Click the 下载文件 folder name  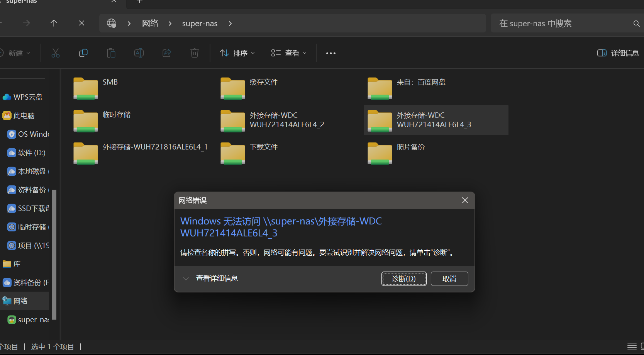tap(264, 147)
